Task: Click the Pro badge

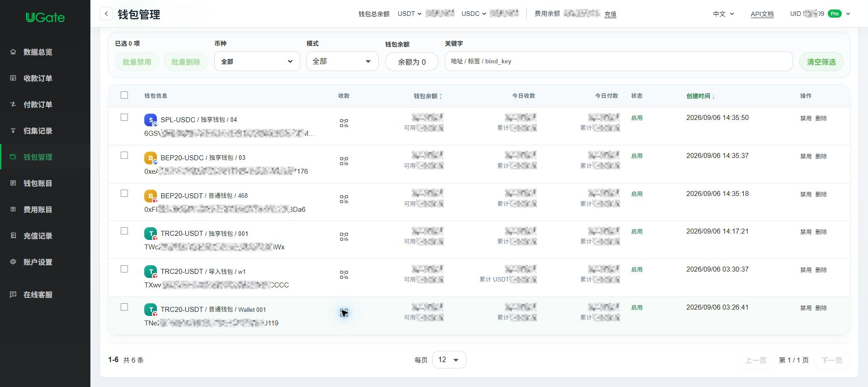Action: tap(835, 14)
